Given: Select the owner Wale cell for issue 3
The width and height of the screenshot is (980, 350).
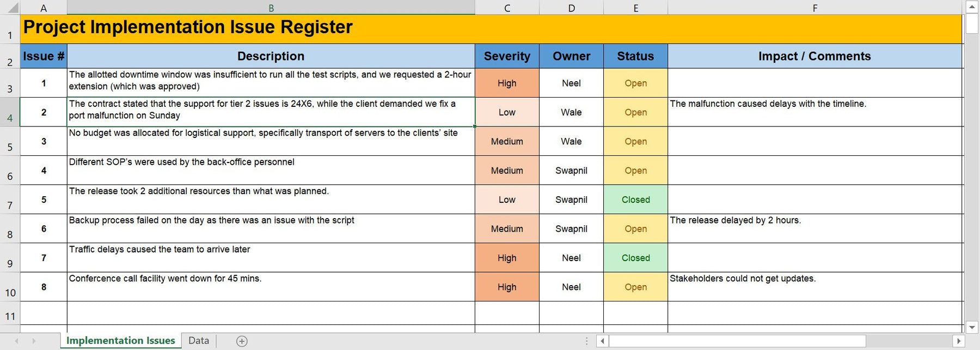Looking at the screenshot, I should pos(571,142).
